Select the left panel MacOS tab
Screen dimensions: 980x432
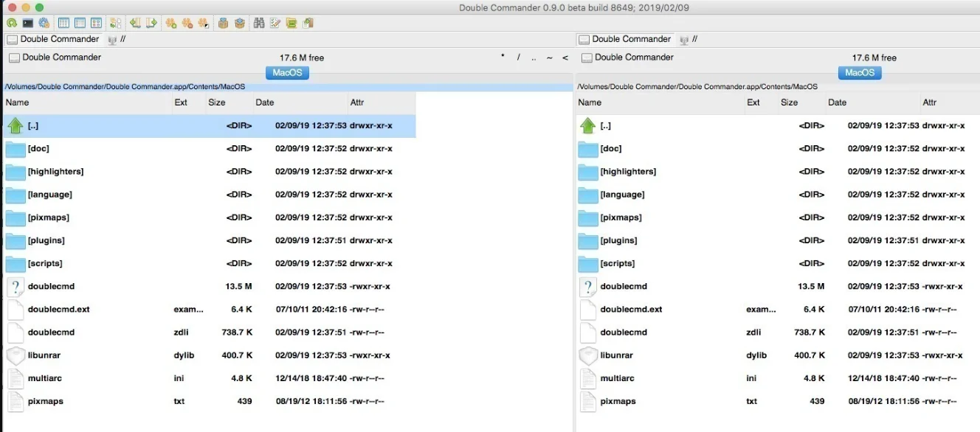tap(287, 72)
